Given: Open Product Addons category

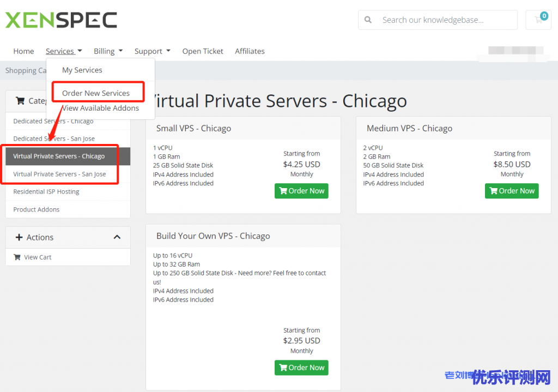Looking at the screenshot, I should 68,209.
